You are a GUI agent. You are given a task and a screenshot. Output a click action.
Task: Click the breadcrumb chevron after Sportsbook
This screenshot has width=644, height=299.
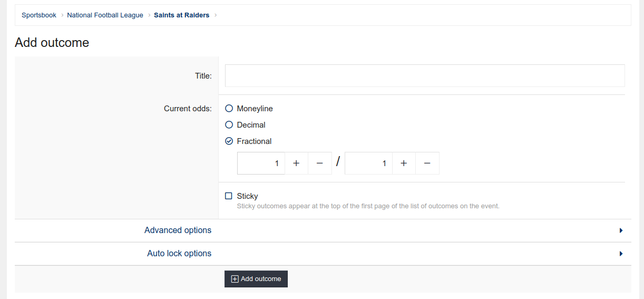coord(62,15)
